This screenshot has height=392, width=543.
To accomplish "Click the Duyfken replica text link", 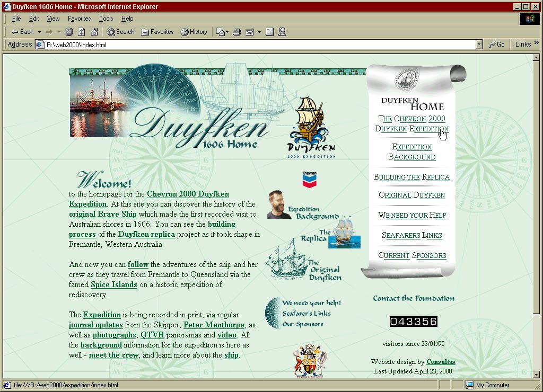I will [146, 234].
